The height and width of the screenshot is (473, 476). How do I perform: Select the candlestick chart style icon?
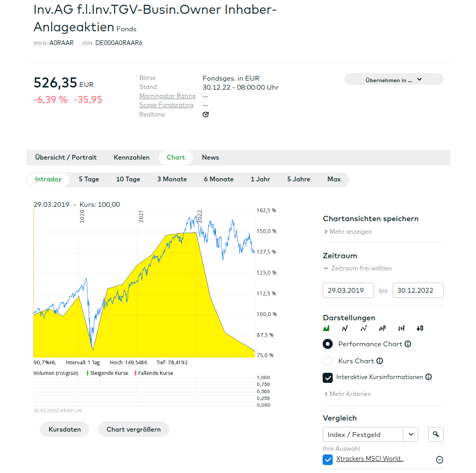click(x=420, y=328)
